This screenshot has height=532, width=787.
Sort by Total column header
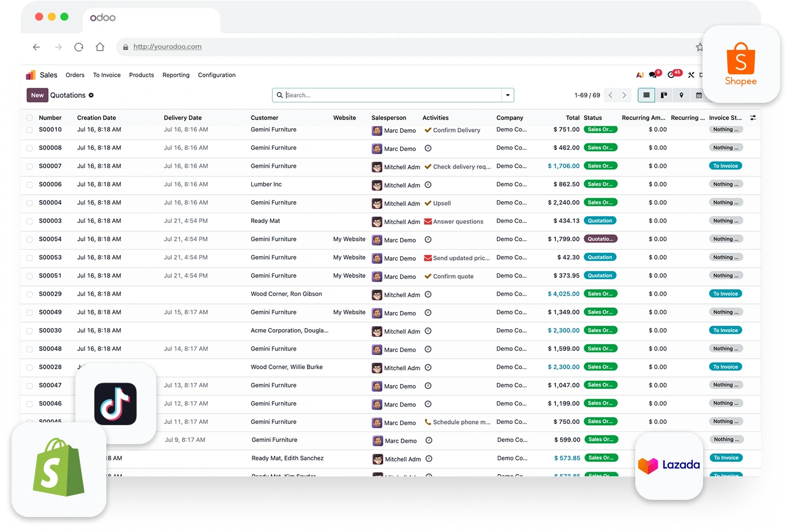coord(573,118)
